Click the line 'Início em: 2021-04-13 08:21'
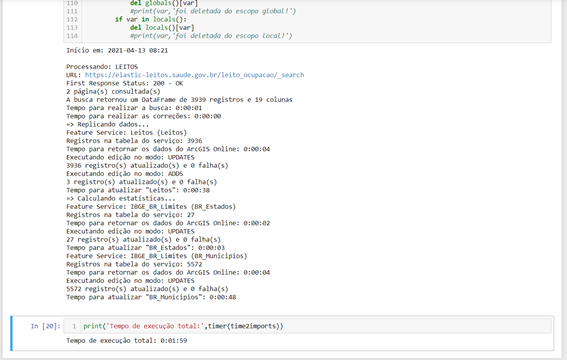Viewport: 567px width, 360px height. (117, 50)
